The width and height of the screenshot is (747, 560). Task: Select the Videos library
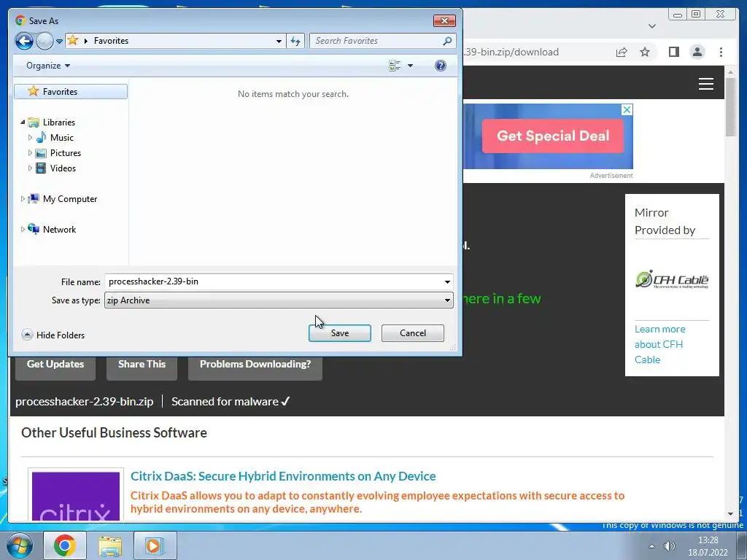(x=63, y=168)
